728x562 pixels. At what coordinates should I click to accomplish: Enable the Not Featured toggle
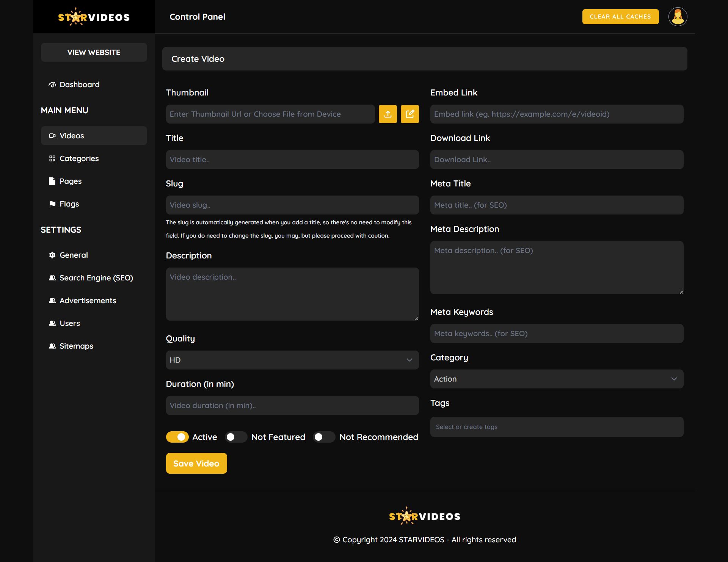click(x=235, y=437)
